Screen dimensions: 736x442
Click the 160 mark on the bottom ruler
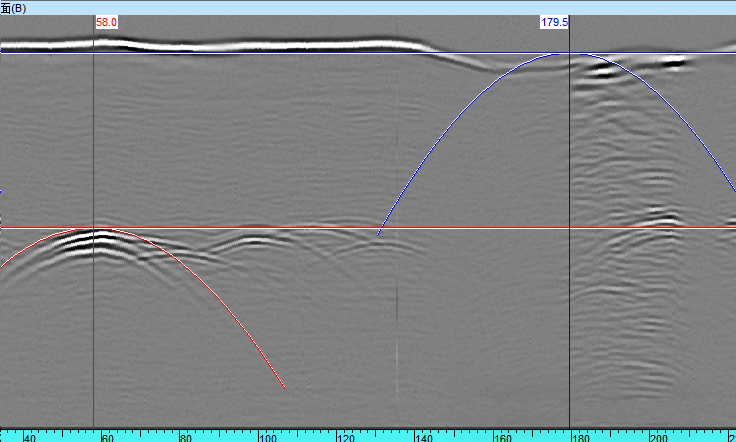pos(502,437)
